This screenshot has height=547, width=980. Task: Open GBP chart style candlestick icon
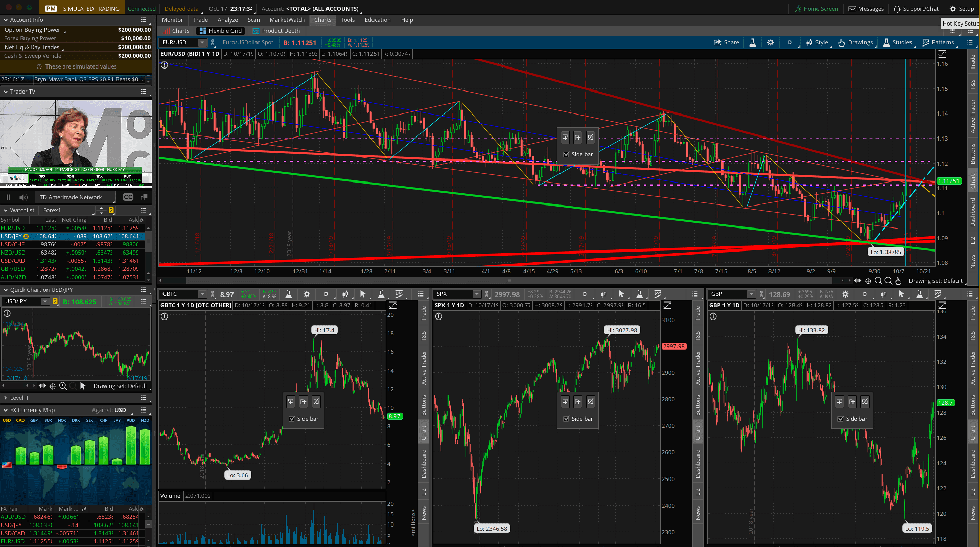(x=884, y=294)
